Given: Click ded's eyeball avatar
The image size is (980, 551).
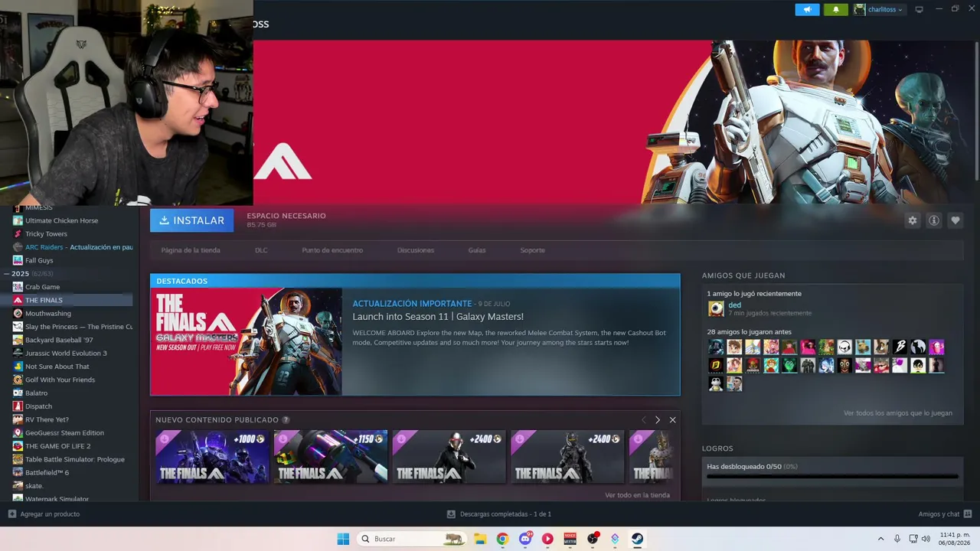Looking at the screenshot, I should coord(716,308).
